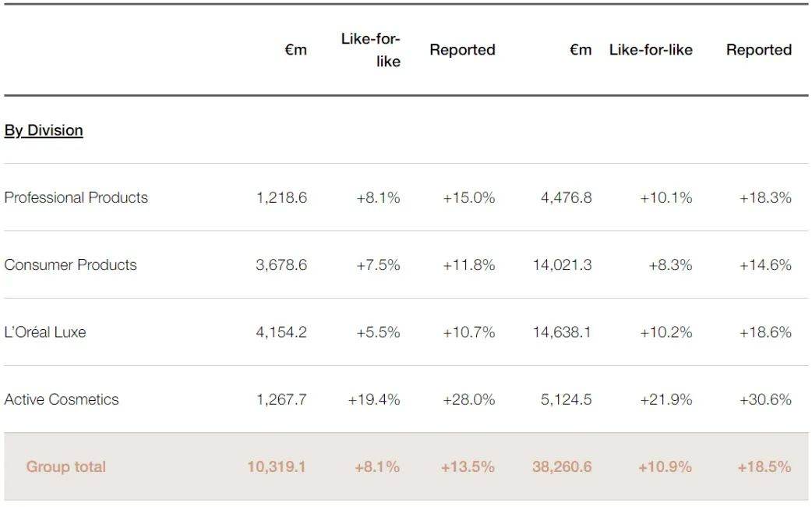Select the Consumer Products row label
The height and width of the screenshot is (507, 812).
pyautogui.click(x=70, y=264)
